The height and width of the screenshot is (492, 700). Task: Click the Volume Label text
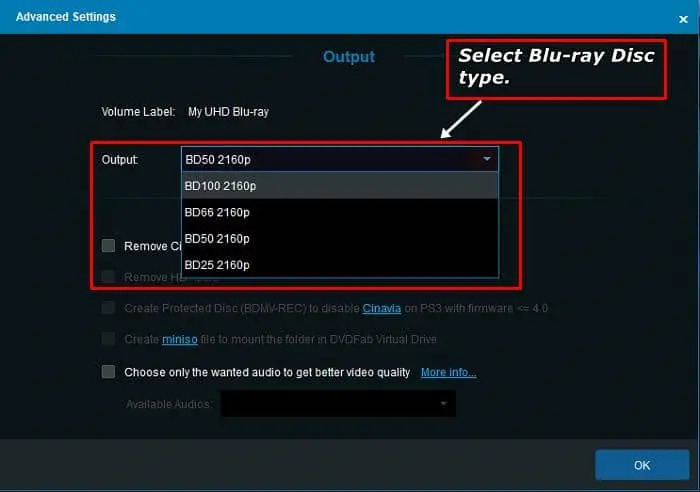tap(138, 112)
